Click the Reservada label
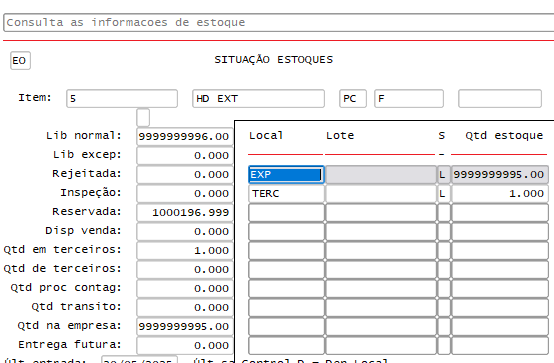 coord(87,212)
